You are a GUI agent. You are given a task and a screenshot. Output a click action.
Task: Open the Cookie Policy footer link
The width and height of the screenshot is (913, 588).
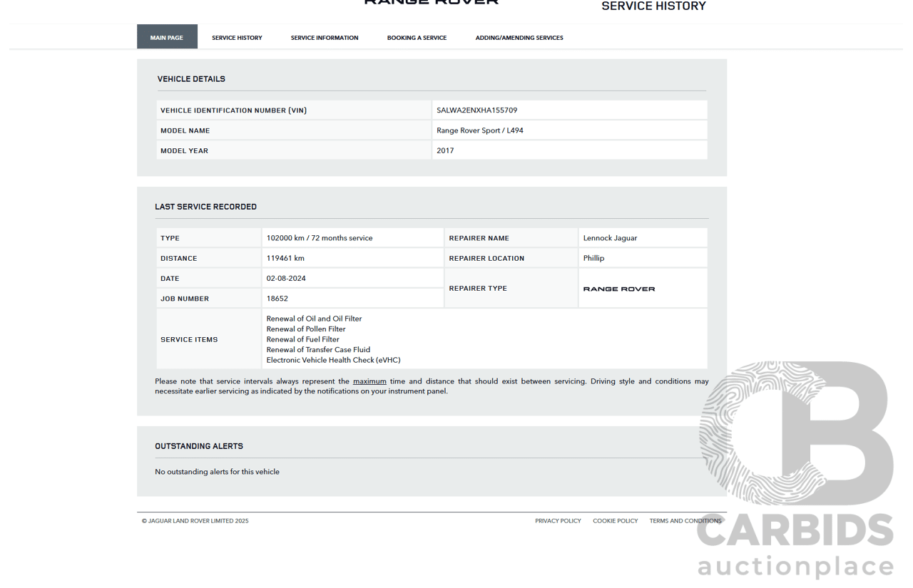615,521
